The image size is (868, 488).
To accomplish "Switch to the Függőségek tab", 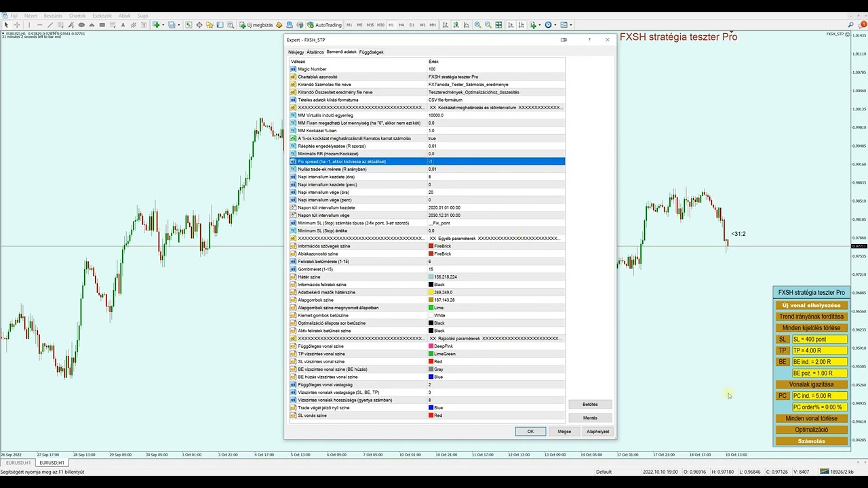I will click(371, 52).
